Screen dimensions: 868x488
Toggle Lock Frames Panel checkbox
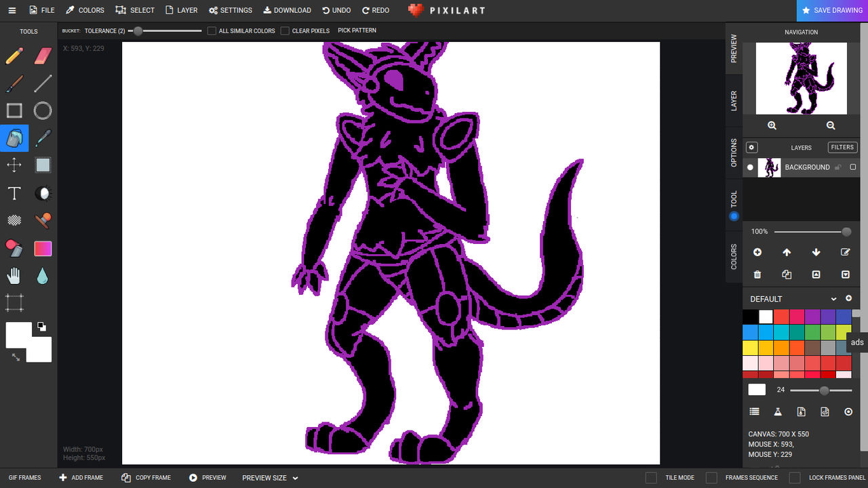795,478
